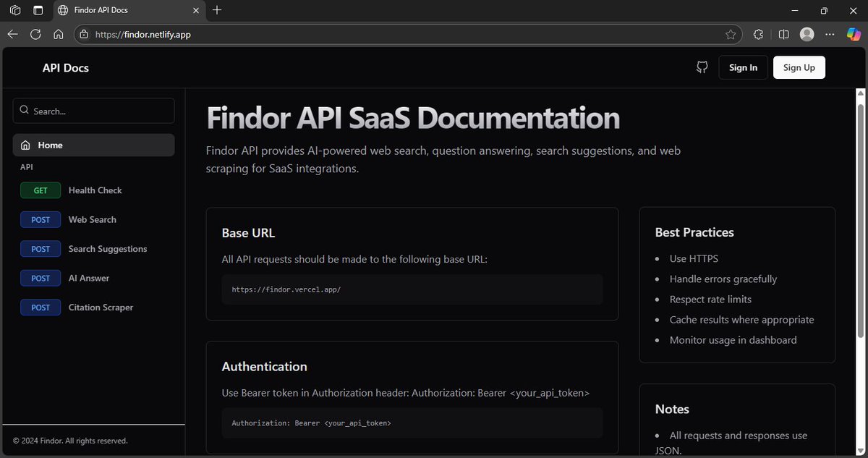Image resolution: width=868 pixels, height=458 pixels.
Task: Click 'Respect rate limits' list item
Action: point(710,299)
